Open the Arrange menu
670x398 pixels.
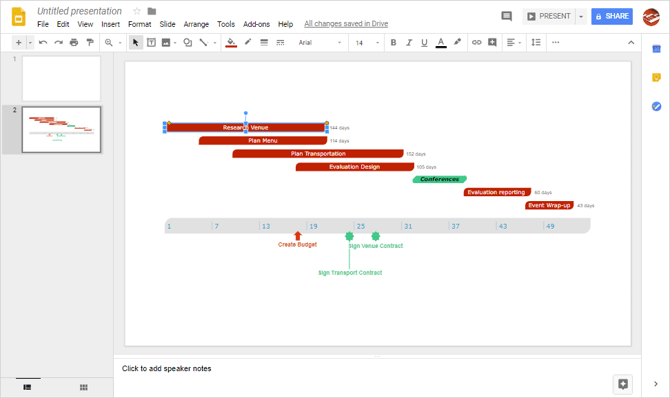coord(196,24)
